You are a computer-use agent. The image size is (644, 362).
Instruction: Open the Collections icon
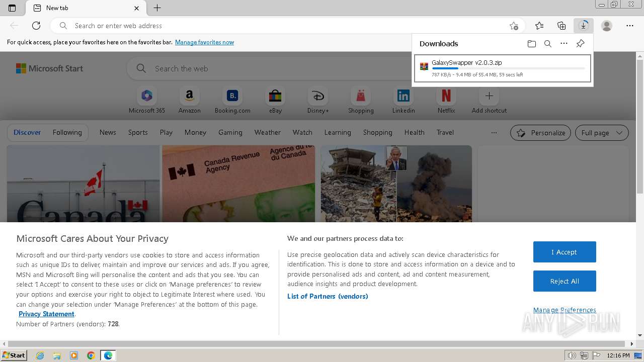tap(561, 26)
